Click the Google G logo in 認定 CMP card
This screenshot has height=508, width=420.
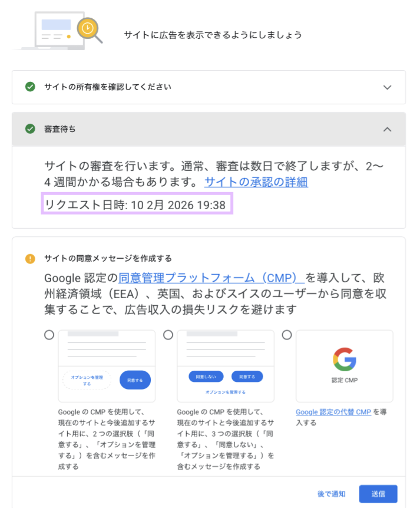pos(345,358)
